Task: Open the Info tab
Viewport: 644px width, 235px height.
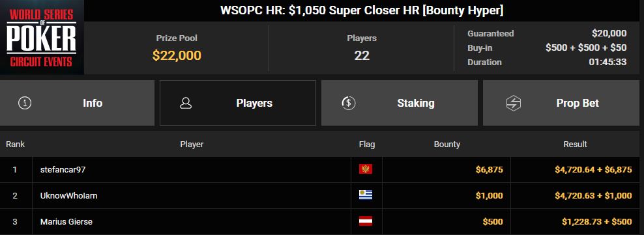Action: coord(77,103)
